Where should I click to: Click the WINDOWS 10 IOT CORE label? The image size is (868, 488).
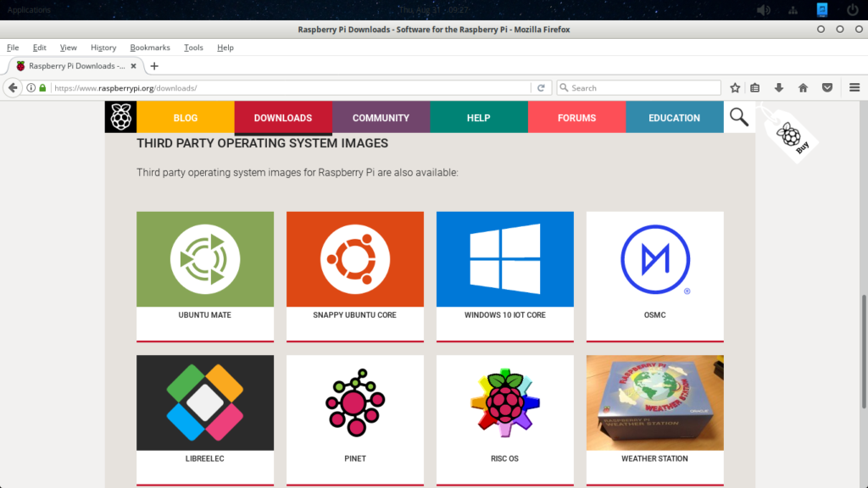505,315
